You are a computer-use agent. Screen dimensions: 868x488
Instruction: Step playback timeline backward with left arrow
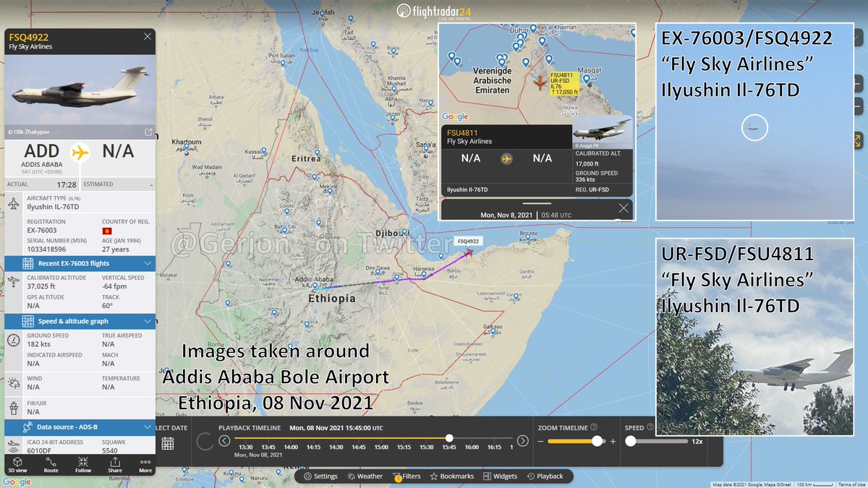click(224, 440)
